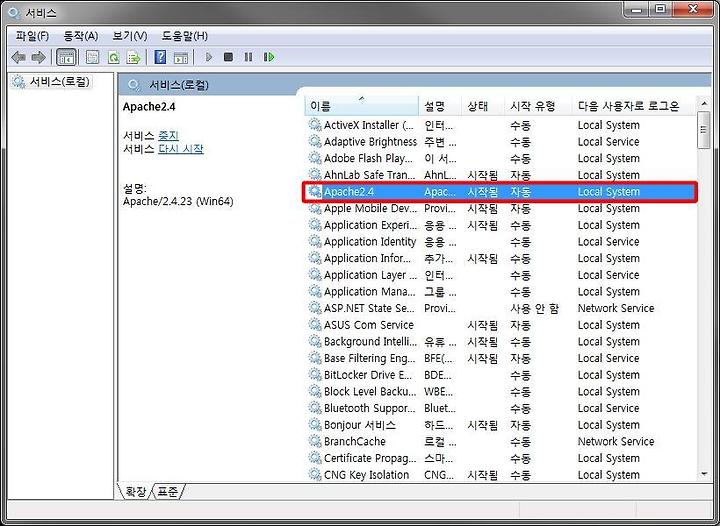Image resolution: width=720 pixels, height=526 pixels.
Task: Open the Properties toolbar icon
Action: tap(92, 57)
